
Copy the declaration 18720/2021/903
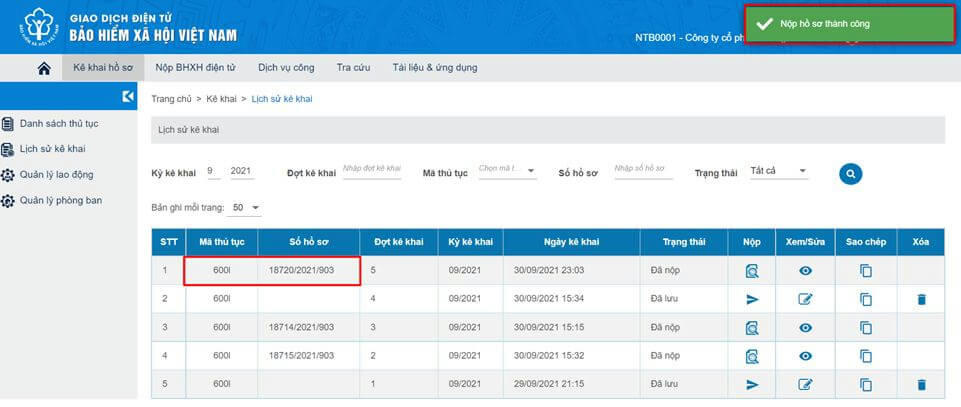866,271
